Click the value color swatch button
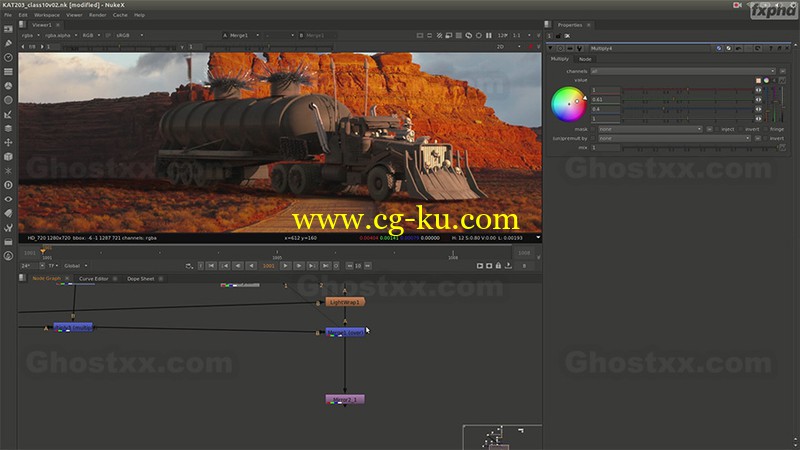The width and height of the screenshot is (800, 450). coord(758,81)
